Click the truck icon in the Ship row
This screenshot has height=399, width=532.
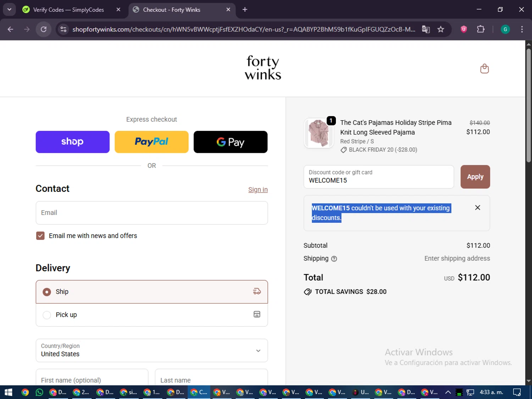tap(257, 292)
